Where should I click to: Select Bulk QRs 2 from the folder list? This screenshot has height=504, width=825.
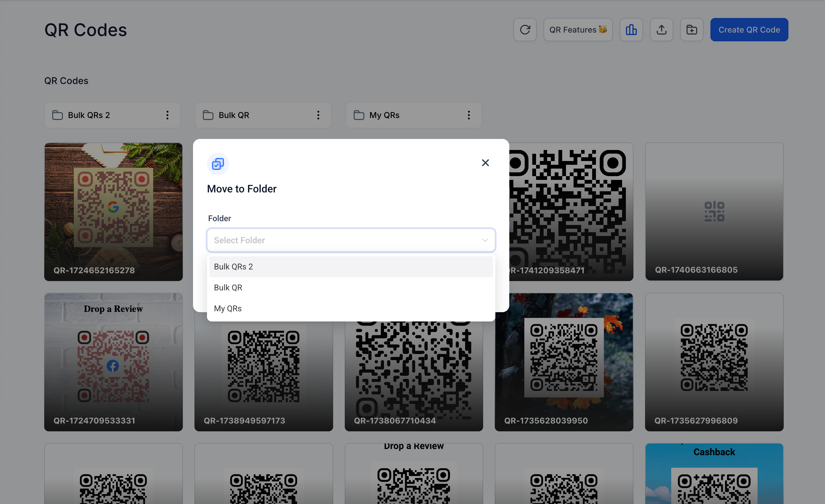pyautogui.click(x=233, y=266)
